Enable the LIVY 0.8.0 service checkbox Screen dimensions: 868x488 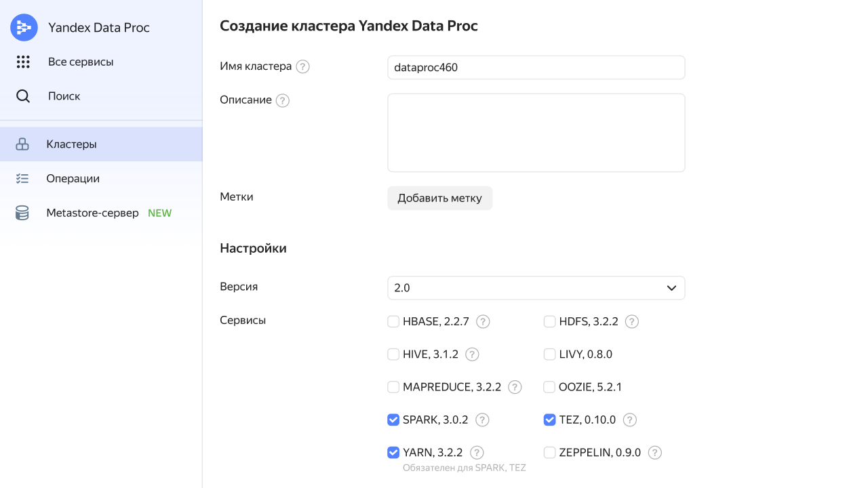tap(550, 354)
